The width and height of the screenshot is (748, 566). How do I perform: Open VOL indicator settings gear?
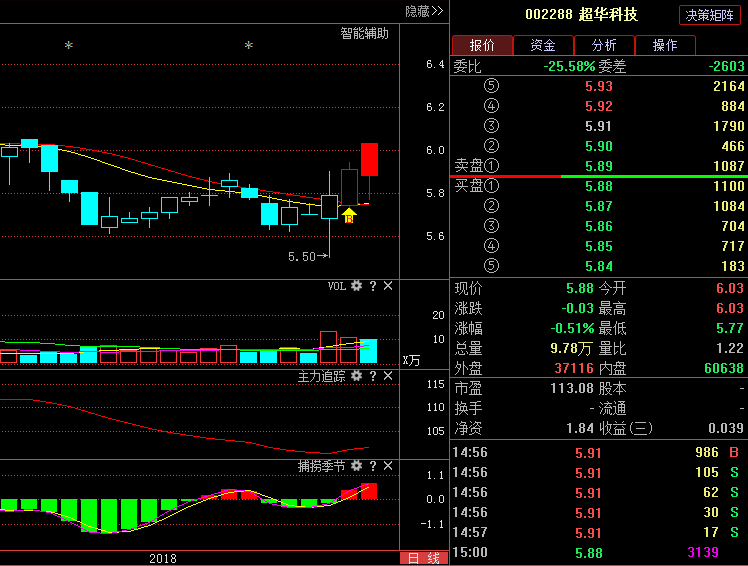pos(356,286)
